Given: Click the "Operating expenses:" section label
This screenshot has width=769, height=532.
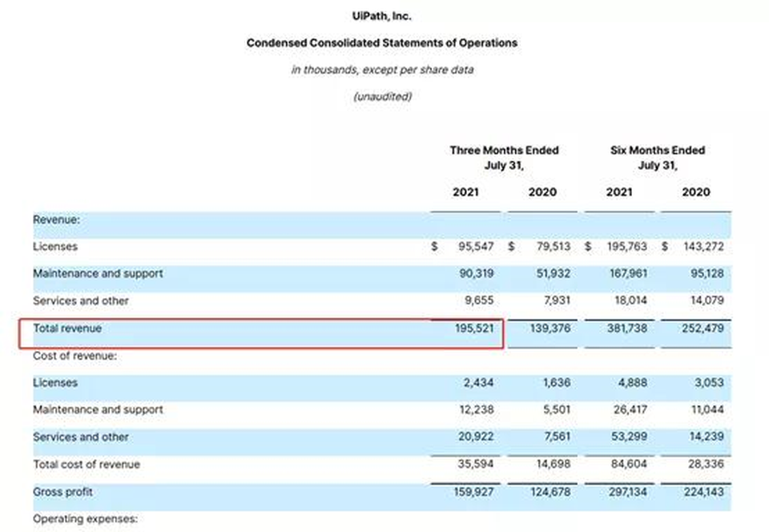Looking at the screenshot, I should pyautogui.click(x=86, y=518).
